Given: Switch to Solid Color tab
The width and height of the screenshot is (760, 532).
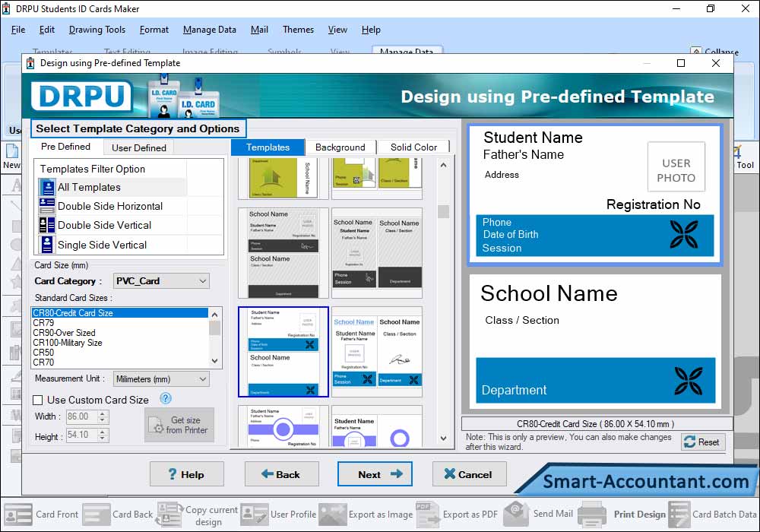Looking at the screenshot, I should pos(413,147).
